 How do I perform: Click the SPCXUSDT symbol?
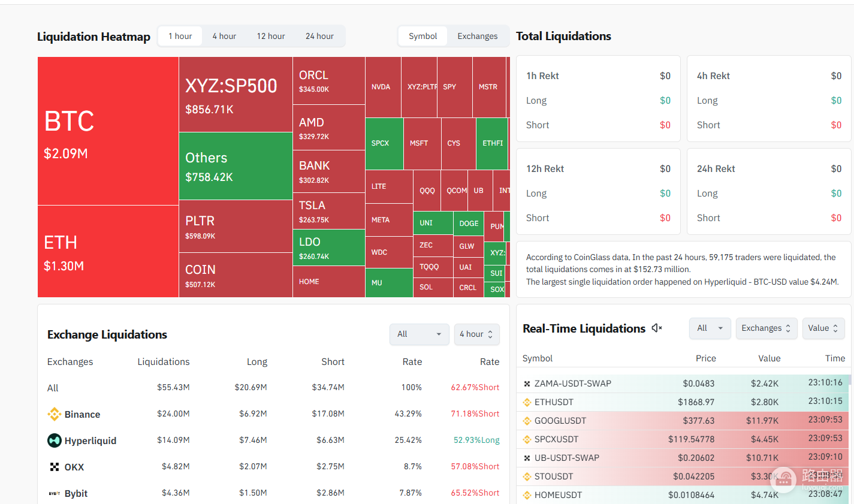click(556, 439)
